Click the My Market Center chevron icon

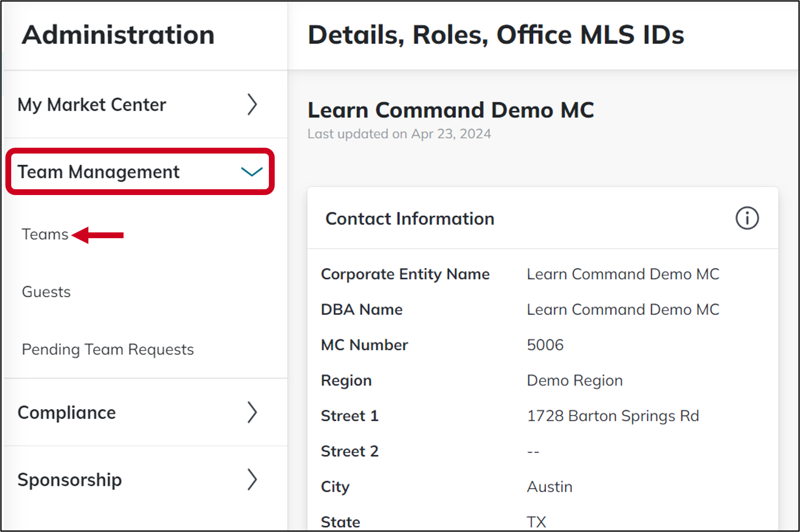pyautogui.click(x=253, y=105)
